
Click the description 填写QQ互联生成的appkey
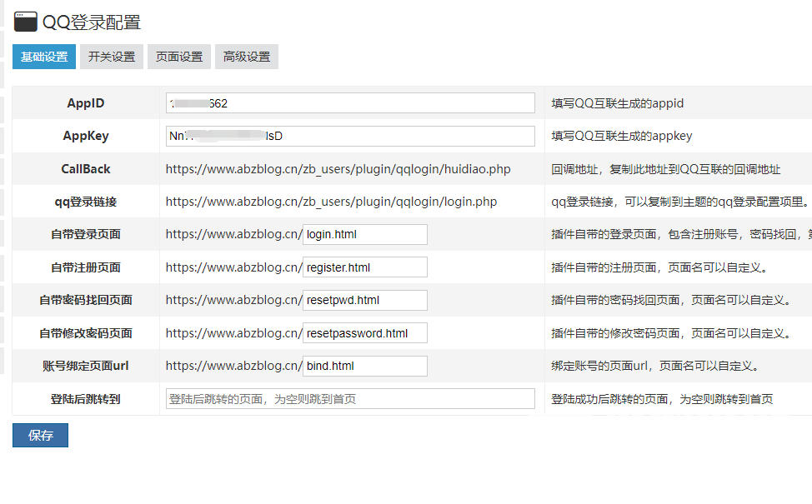(x=621, y=136)
